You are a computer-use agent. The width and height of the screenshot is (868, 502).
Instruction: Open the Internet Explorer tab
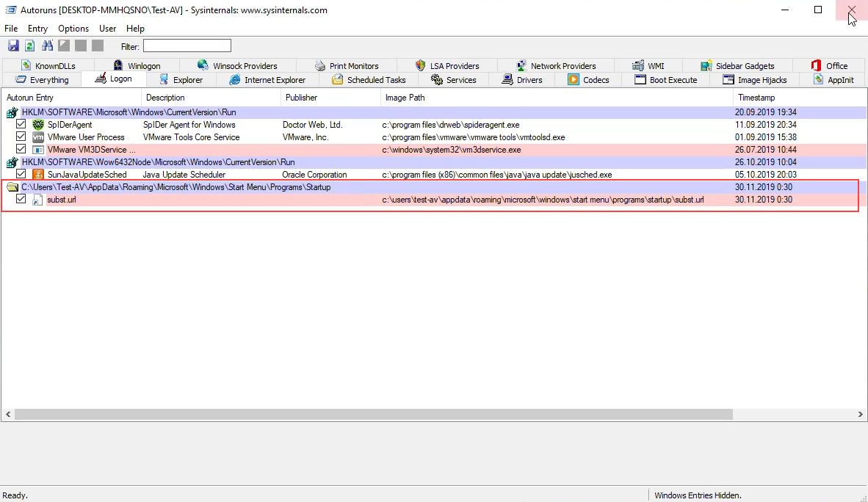(267, 80)
